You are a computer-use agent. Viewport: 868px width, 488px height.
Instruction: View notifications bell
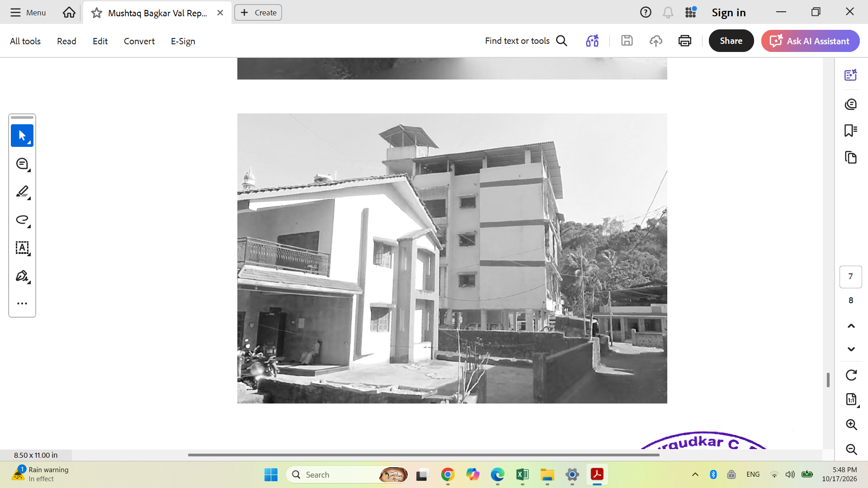coord(668,13)
